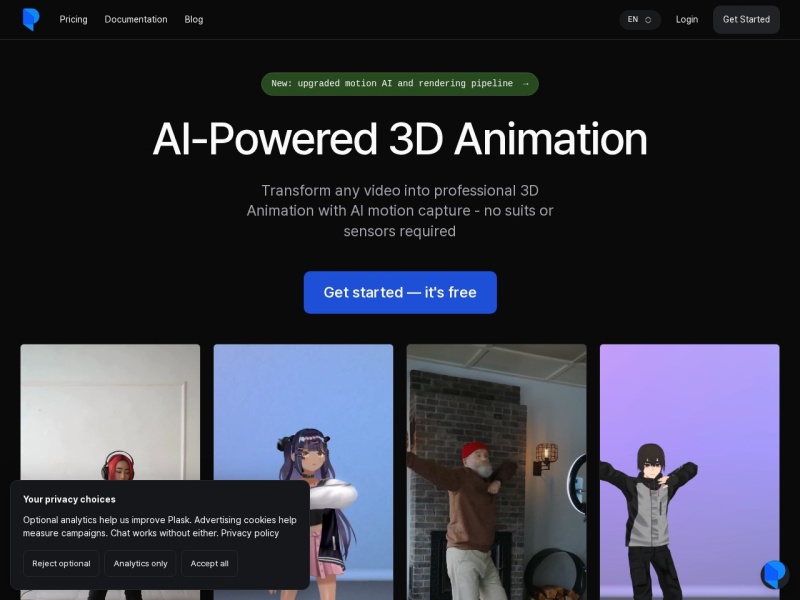Screen dimensions: 800x600
Task: Click the 'AI-Powered 3D Animation' headline
Action: click(400, 139)
